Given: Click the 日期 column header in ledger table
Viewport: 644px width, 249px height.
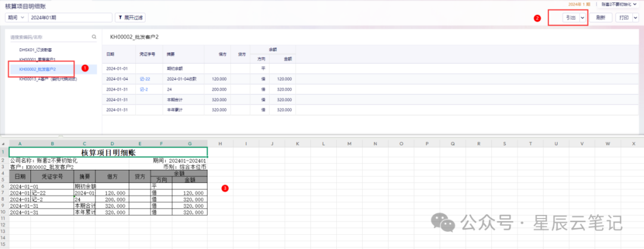Looking at the screenshot, I should click(x=119, y=54).
